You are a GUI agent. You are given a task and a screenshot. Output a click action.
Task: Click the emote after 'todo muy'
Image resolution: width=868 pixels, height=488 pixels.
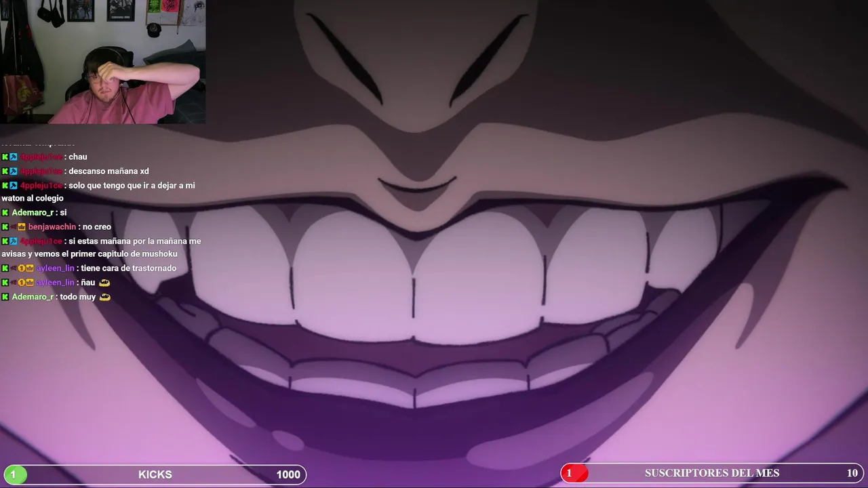click(104, 297)
